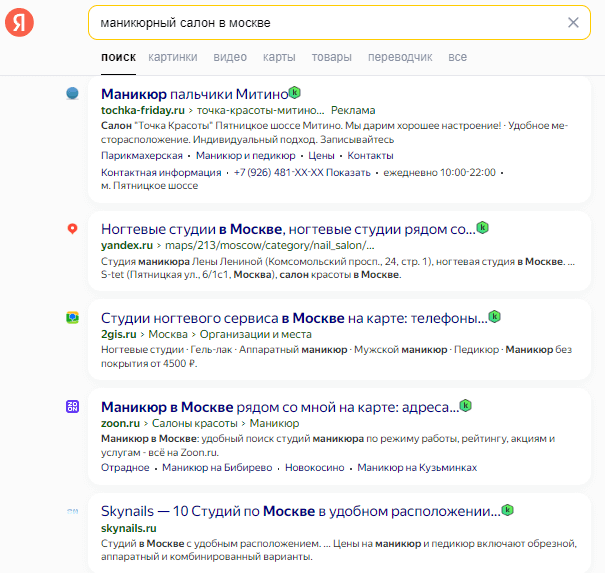This screenshot has width=605, height=573.
Task: Click maps/213/moscow/category/nail_salon path
Action: 270,245
